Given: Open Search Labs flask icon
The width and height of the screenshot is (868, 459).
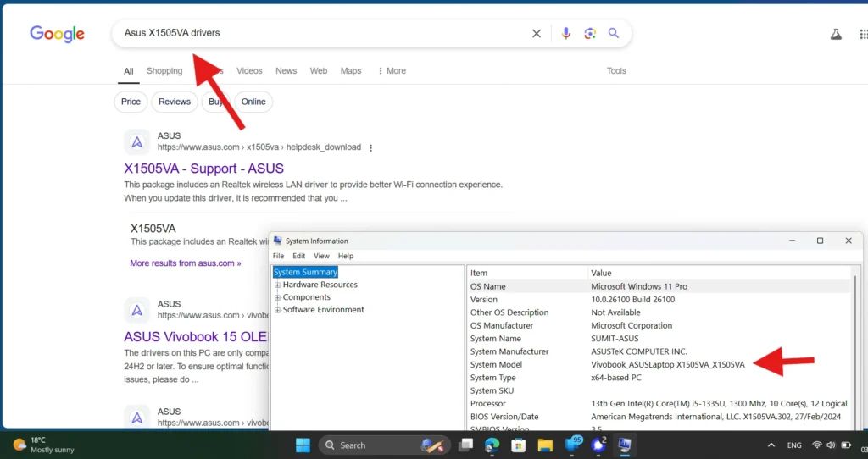Looking at the screenshot, I should tap(836, 34).
